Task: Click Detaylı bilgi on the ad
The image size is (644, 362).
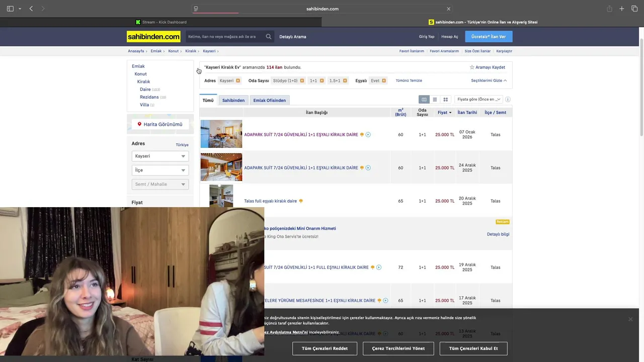Action: [x=498, y=234]
